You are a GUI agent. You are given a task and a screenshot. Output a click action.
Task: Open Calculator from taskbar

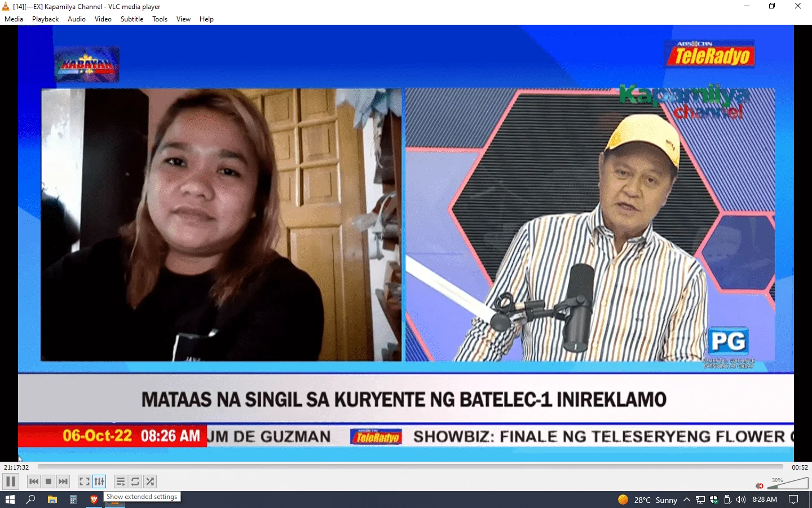tap(73, 500)
